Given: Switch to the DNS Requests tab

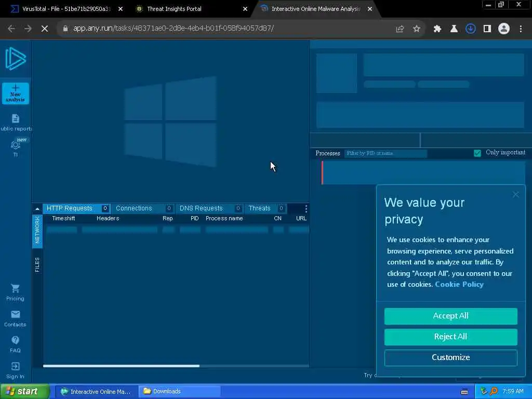Looking at the screenshot, I should pos(210,208).
